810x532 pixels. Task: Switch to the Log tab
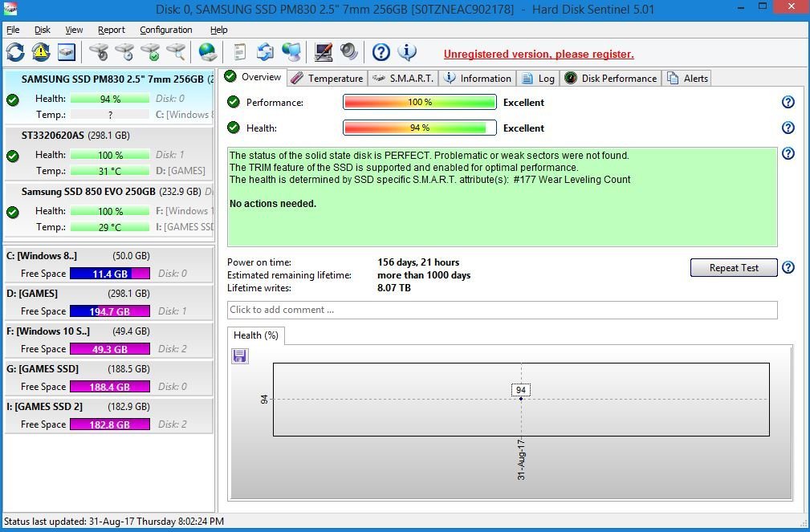539,78
